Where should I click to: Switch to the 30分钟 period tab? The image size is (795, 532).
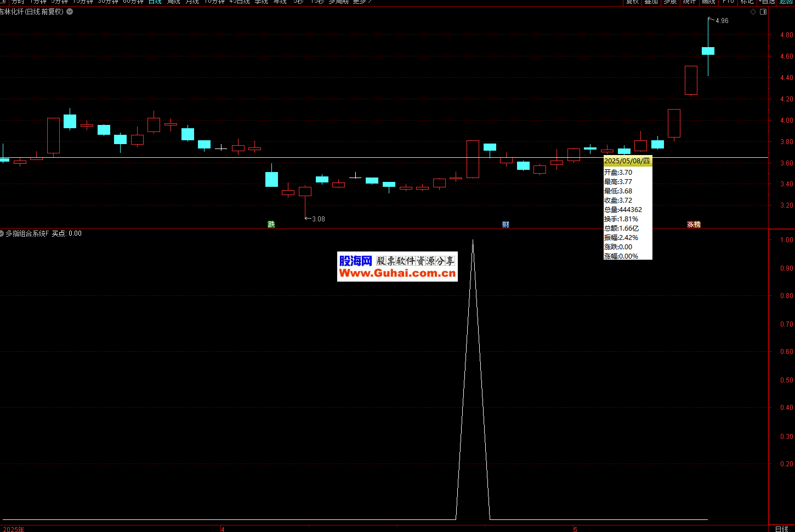(108, 2)
